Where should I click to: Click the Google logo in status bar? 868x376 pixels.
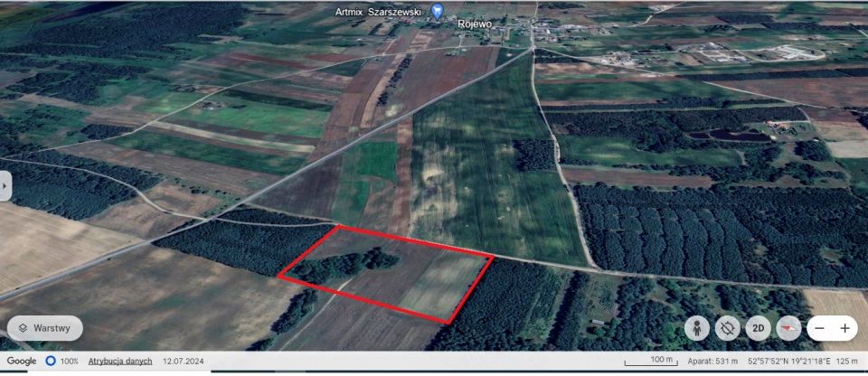pyautogui.click(x=22, y=362)
